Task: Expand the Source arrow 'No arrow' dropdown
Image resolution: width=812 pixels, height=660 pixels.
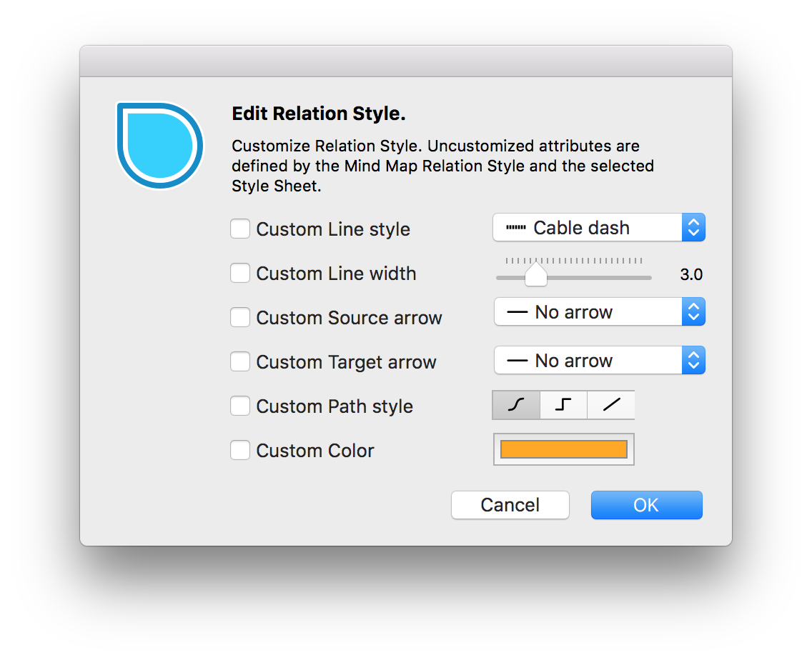Action: pos(599,312)
